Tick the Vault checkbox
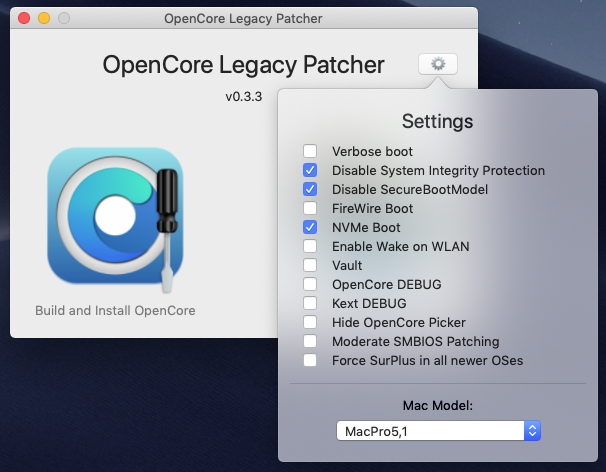Image resolution: width=606 pixels, height=472 pixels. [310, 265]
